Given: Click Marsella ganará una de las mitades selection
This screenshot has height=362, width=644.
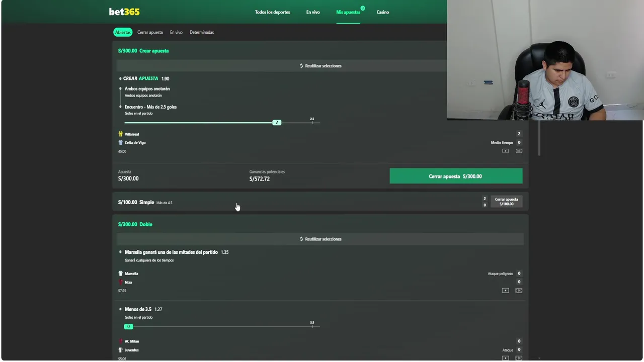Looking at the screenshot, I should (171, 252).
